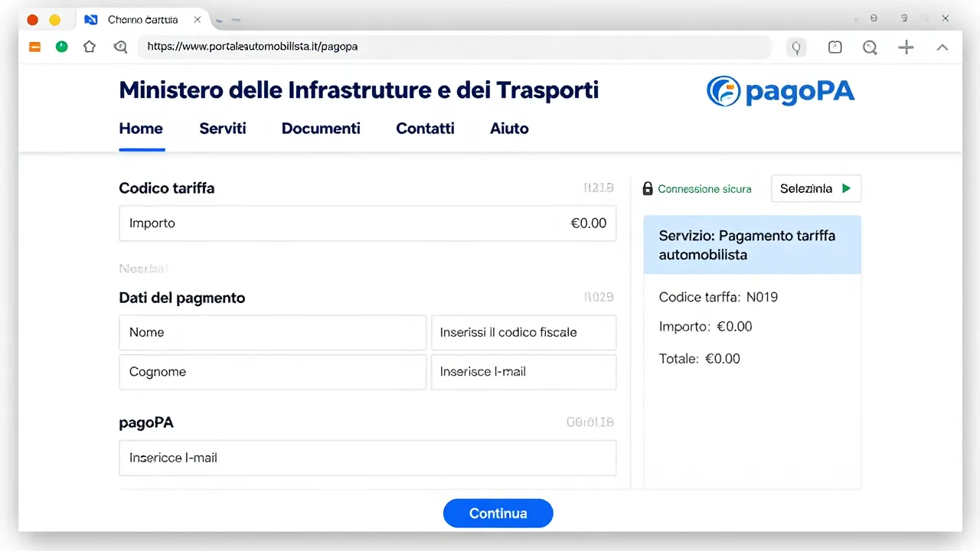The height and width of the screenshot is (551, 980).
Task: Click the Continua button
Action: [498, 514]
